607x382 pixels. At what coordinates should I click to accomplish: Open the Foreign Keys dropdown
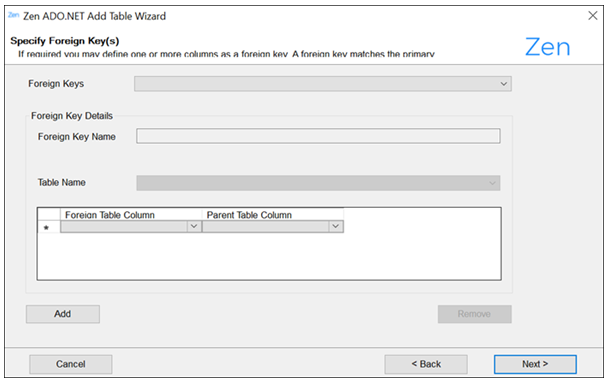click(x=323, y=84)
